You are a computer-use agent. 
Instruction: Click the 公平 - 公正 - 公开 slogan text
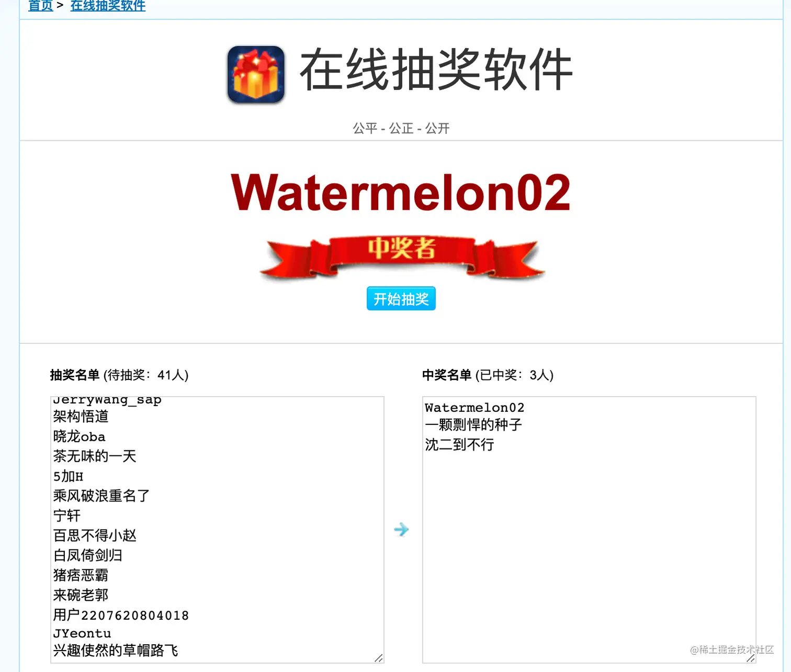pyautogui.click(x=401, y=128)
